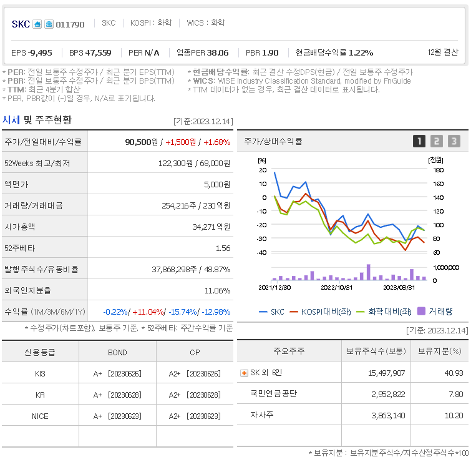
Task: Click the 시가총액 34,271억원 value
Action: 211,227
